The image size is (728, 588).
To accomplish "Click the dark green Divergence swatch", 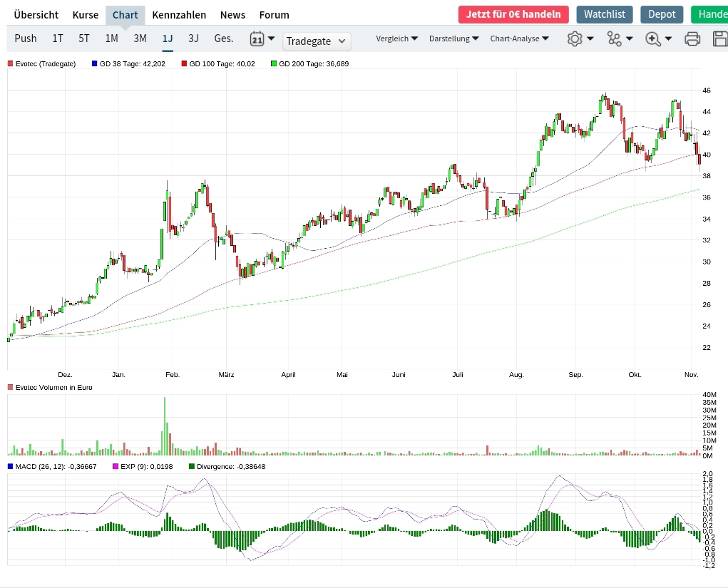I will point(192,466).
